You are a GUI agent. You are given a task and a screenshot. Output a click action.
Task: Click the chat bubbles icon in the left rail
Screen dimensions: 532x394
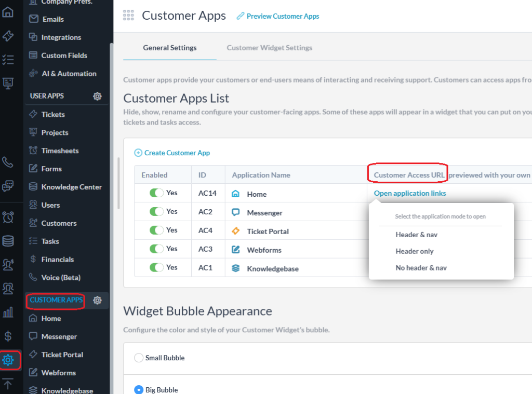8,186
